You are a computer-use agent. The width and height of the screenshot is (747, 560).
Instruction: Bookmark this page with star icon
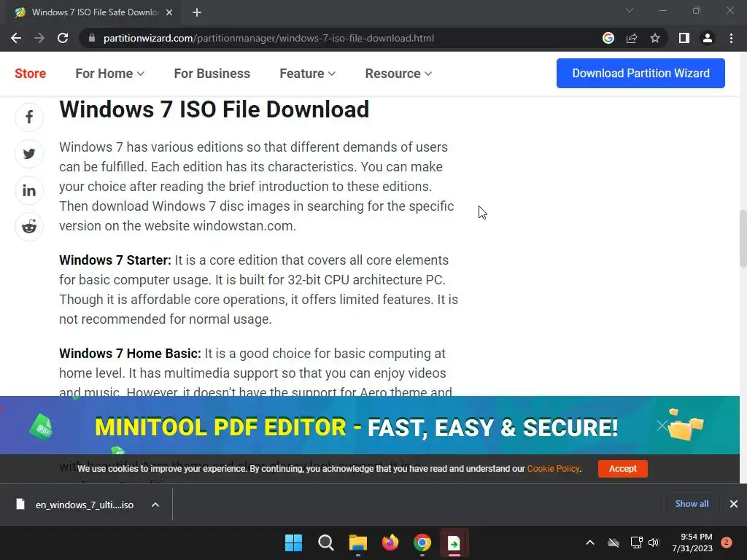[x=655, y=38]
